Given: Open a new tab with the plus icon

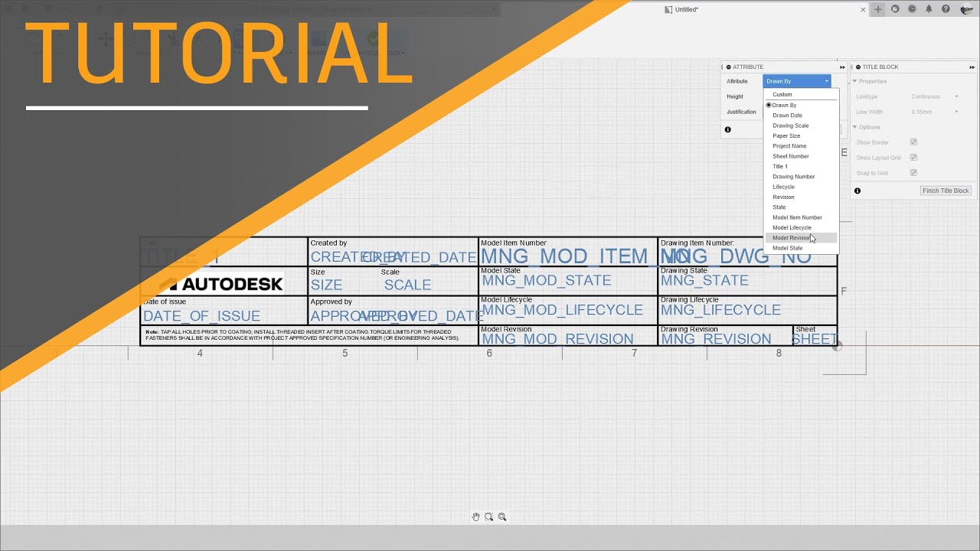Looking at the screenshot, I should pyautogui.click(x=878, y=9).
